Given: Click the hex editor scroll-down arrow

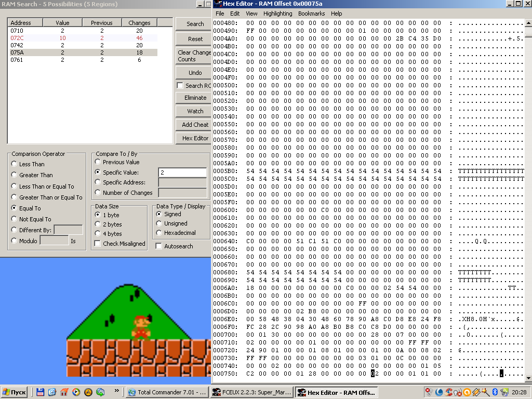Looking at the screenshot, I should point(528,378).
